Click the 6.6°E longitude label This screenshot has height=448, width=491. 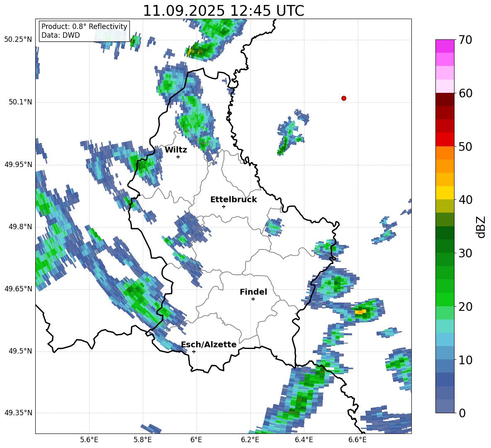click(357, 440)
